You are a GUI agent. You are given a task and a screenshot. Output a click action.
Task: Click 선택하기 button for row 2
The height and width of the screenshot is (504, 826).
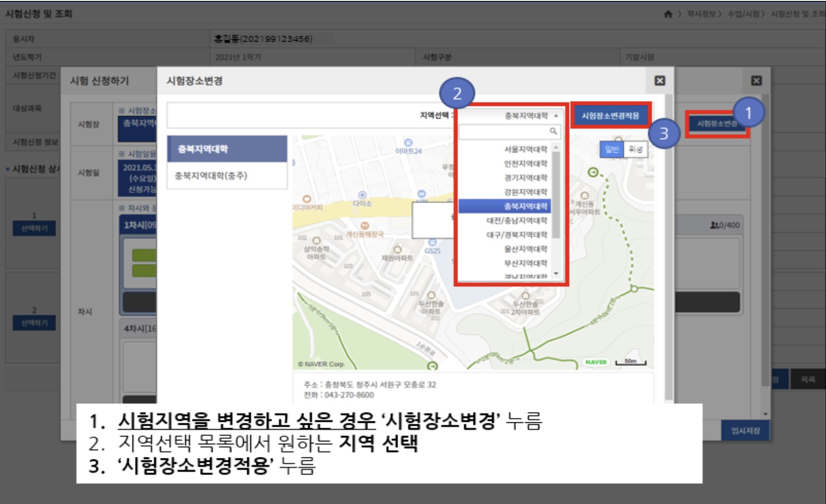click(x=34, y=323)
